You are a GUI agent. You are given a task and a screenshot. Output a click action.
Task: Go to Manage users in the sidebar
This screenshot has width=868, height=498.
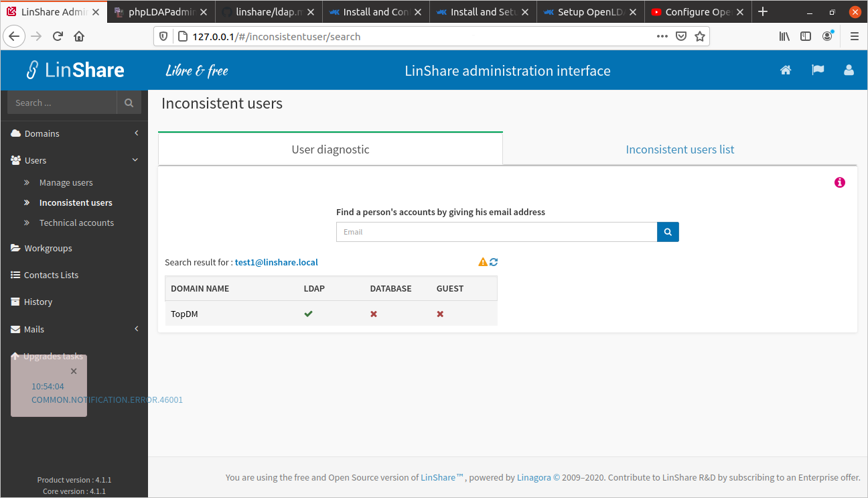point(66,182)
